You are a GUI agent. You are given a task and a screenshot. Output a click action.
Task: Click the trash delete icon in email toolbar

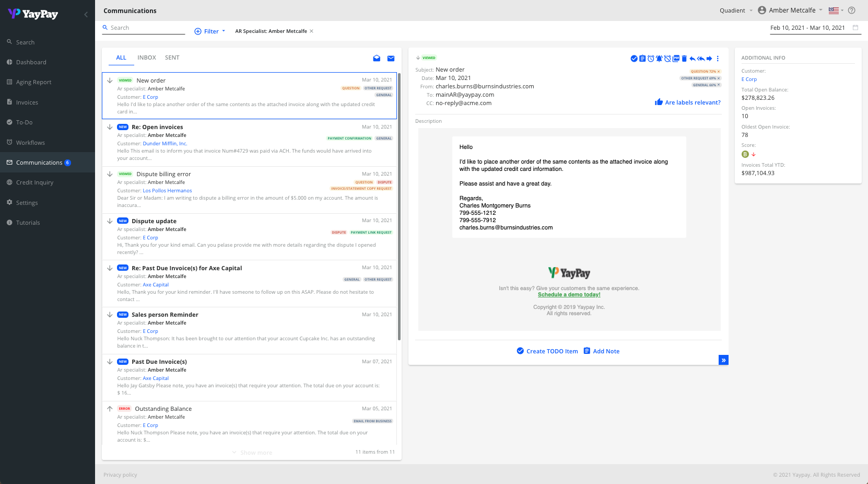point(684,59)
